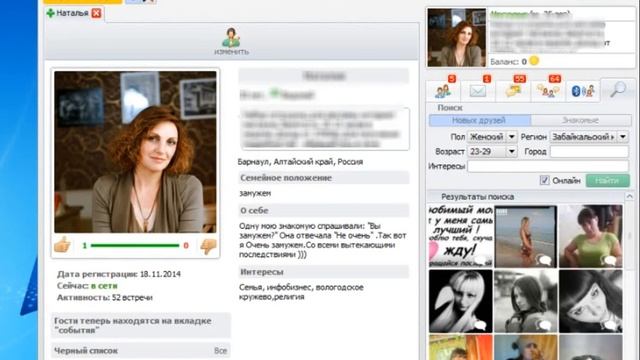Open black-and-white blonde woman search result
The height and width of the screenshot is (360, 640).
click(460, 301)
